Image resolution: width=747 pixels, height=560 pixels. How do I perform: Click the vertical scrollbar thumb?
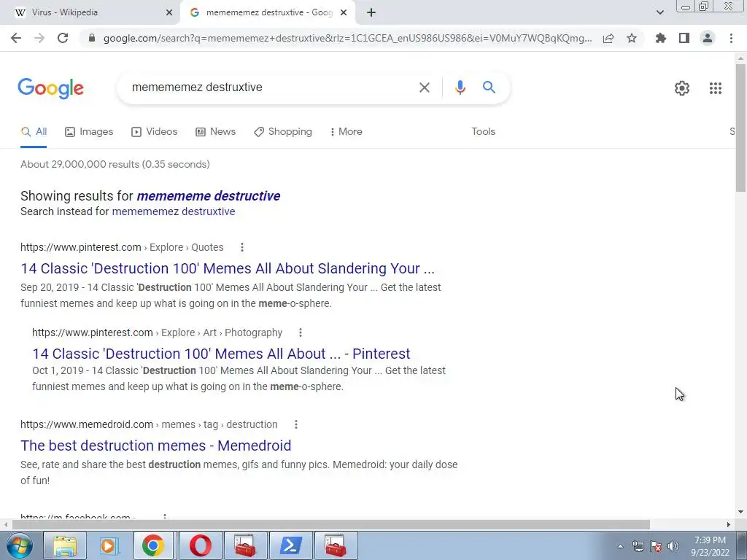(x=740, y=128)
